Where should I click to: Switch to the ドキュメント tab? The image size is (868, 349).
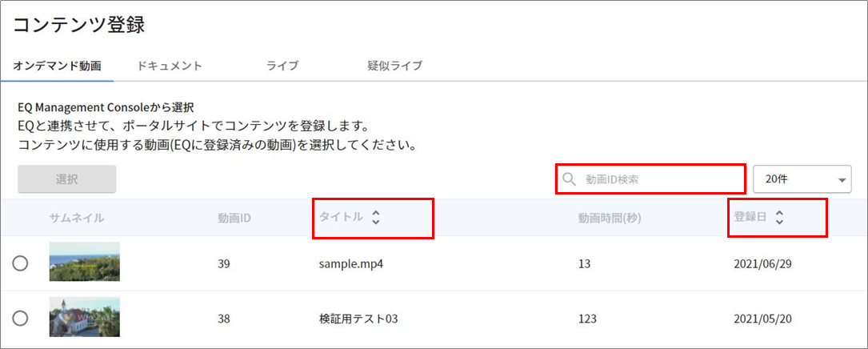pos(170,66)
